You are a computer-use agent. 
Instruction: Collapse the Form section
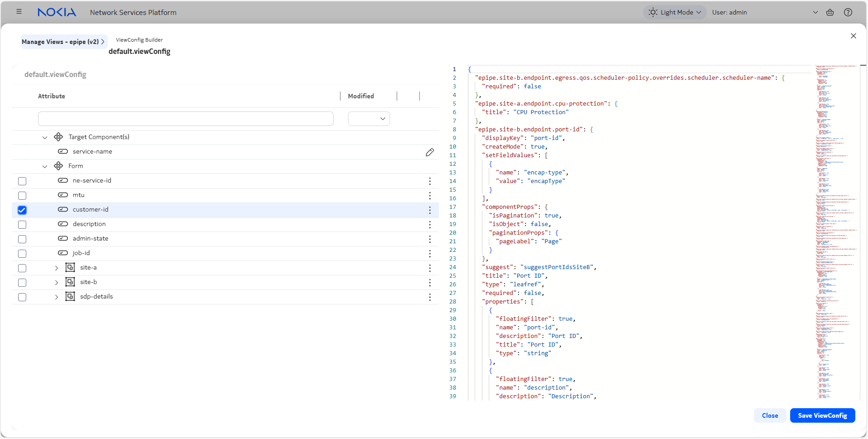coord(45,166)
